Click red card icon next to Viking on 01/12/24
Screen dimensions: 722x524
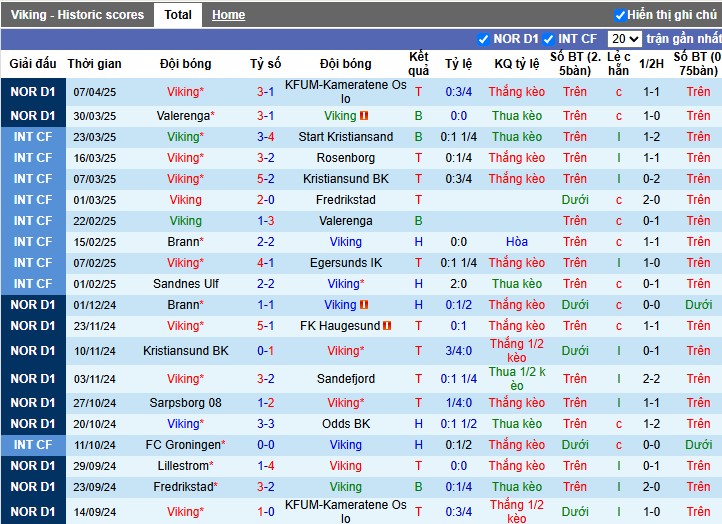click(364, 305)
